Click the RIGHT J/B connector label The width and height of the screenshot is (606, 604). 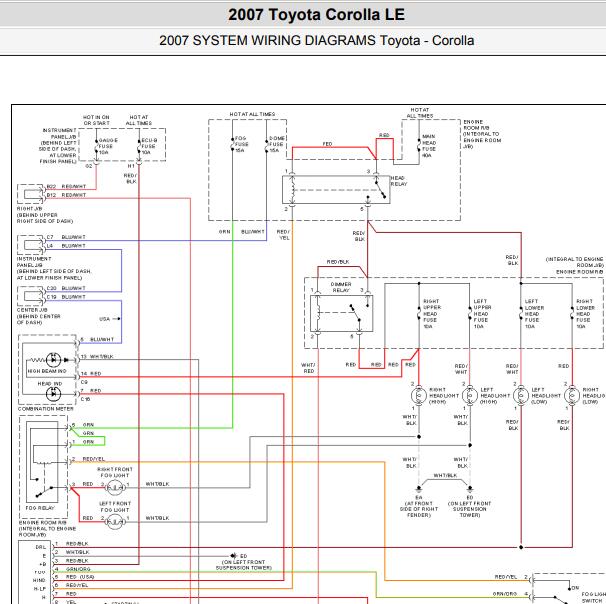tap(44, 215)
